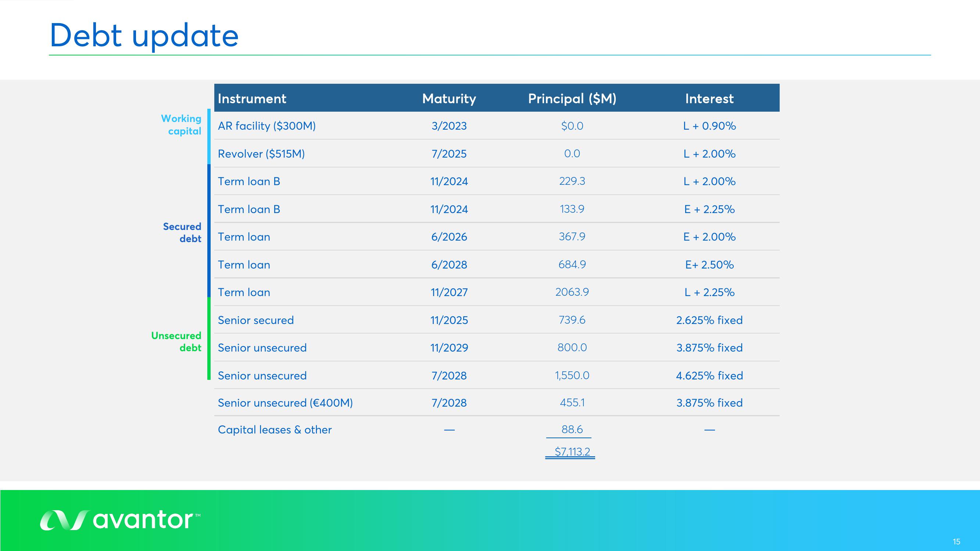Click the '88.6' principal value
Viewport: 980px width, 551px height.
coord(572,429)
